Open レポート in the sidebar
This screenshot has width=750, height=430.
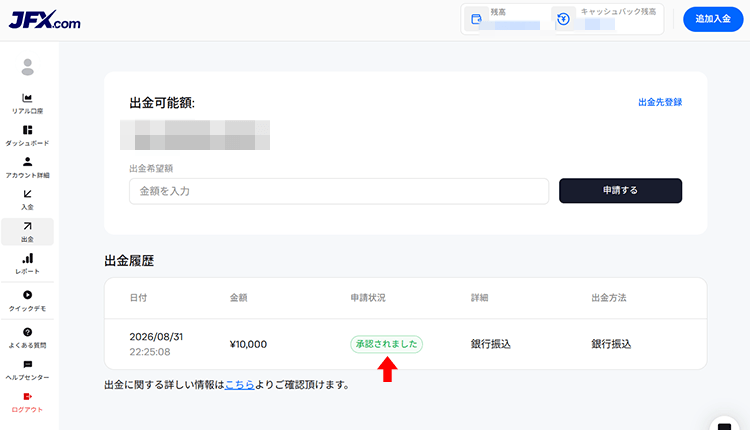(27, 264)
